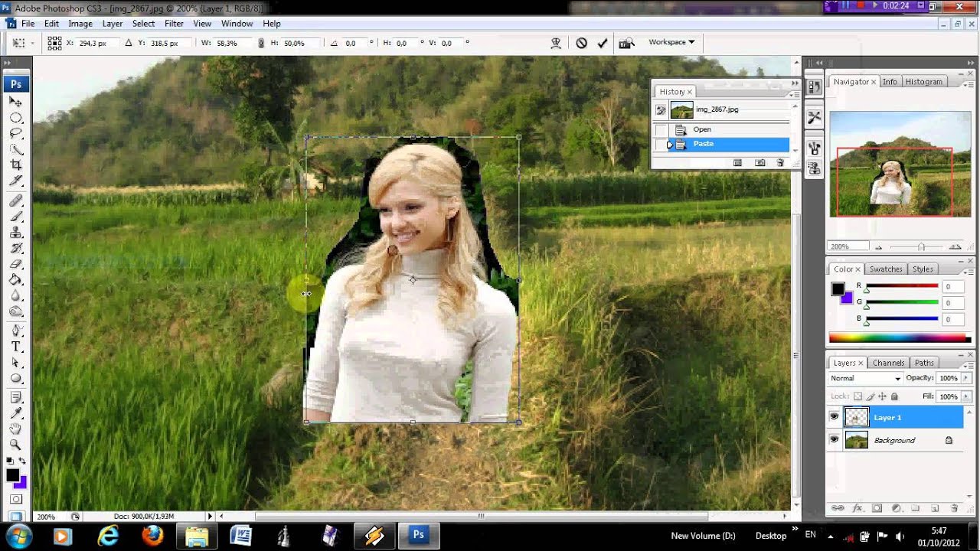Create a new adjustment layer

896,508
